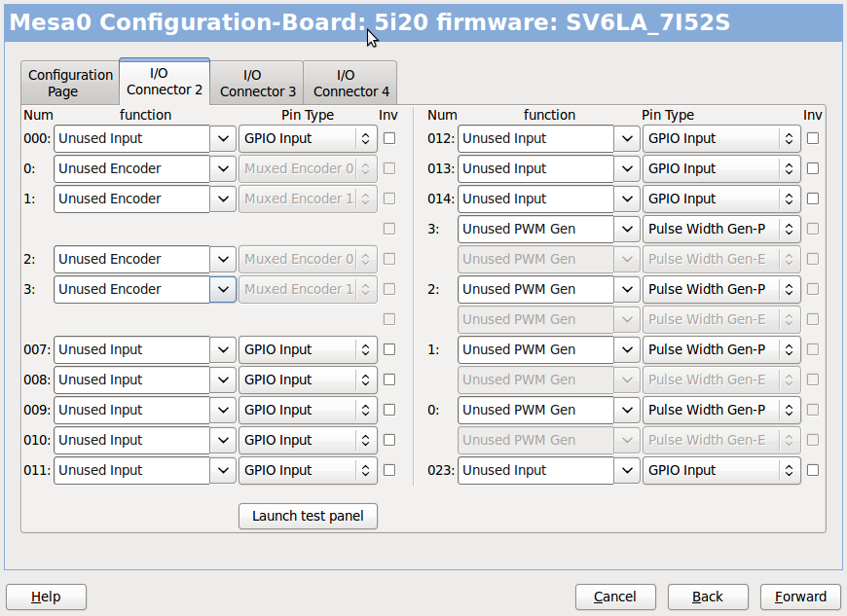Change Pin Type selector for pin 013
847x616 pixels.
(x=721, y=169)
